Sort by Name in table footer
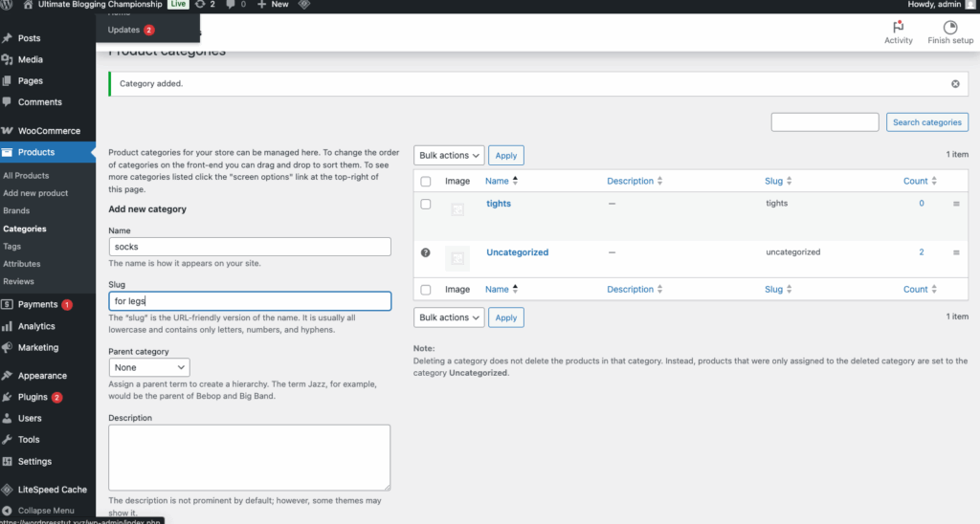Screen dimensions: 980x524 point(501,289)
